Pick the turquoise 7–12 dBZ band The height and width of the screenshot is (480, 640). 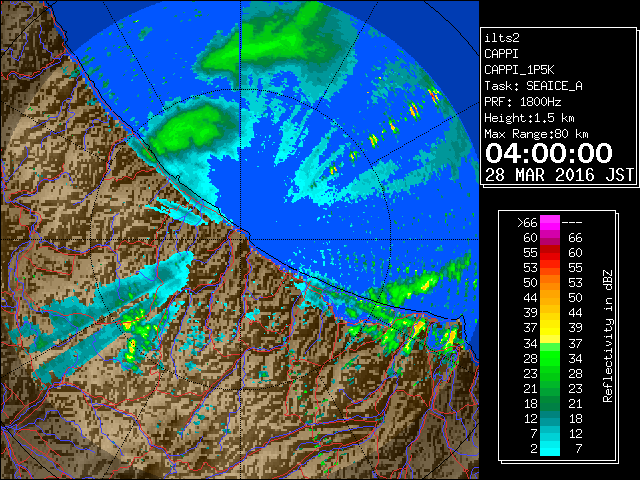tap(550, 433)
